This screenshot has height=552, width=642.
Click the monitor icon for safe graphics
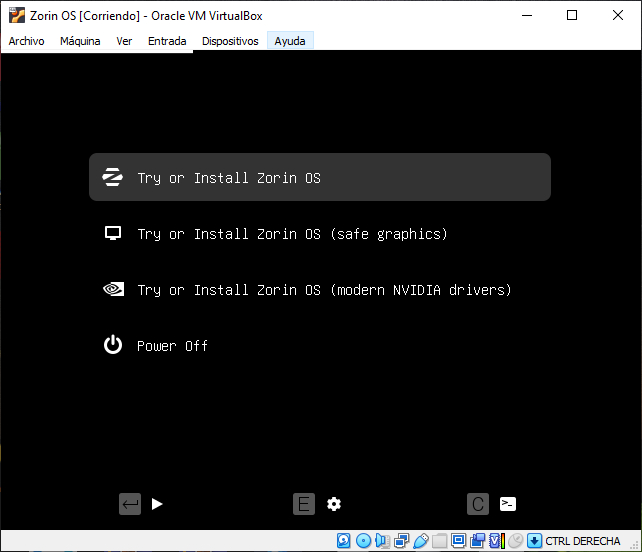(x=113, y=234)
